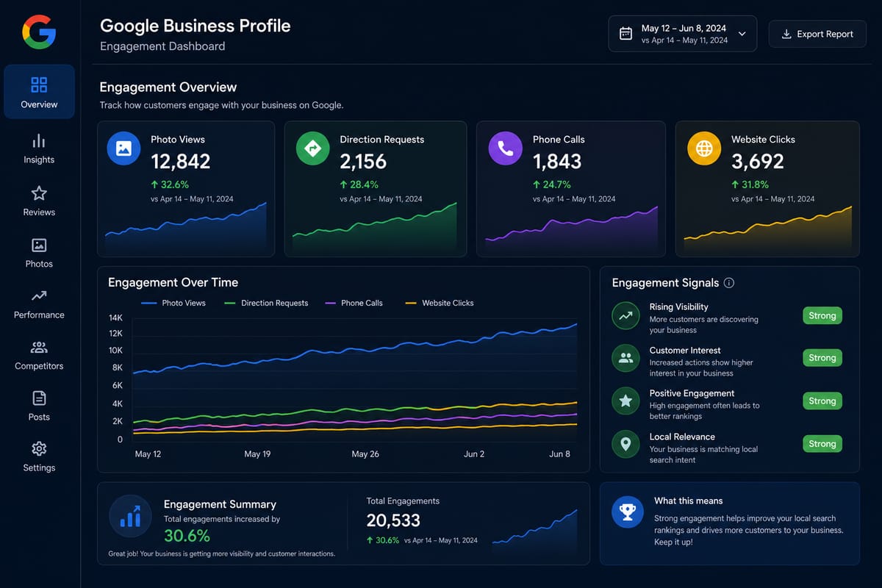
Task: Click the Photo Views image icon
Action: 123,148
